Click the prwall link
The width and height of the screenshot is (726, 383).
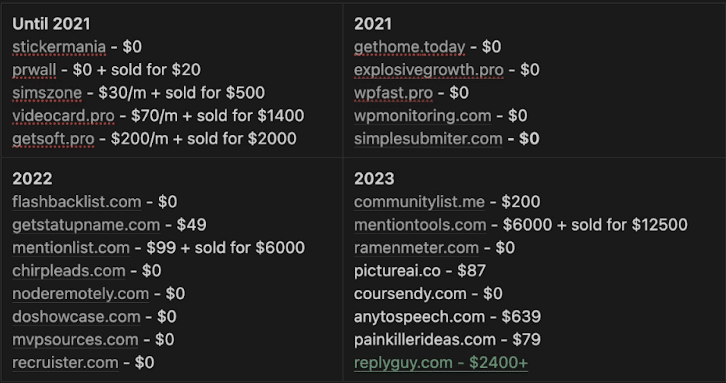pyautogui.click(x=34, y=70)
